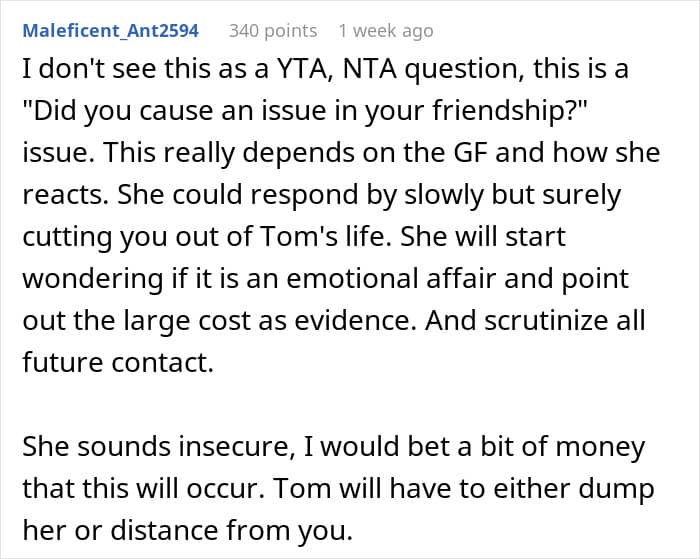Click the word wondering in the comment

tap(92, 278)
